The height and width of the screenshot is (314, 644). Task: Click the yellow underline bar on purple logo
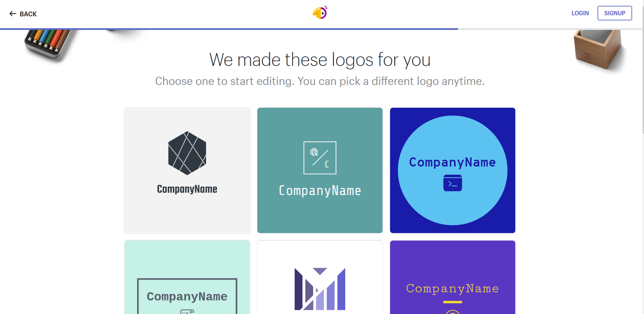pyautogui.click(x=453, y=302)
